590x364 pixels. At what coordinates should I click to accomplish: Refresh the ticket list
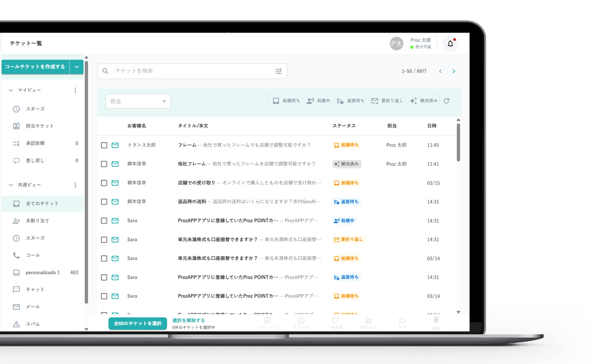[x=447, y=101]
